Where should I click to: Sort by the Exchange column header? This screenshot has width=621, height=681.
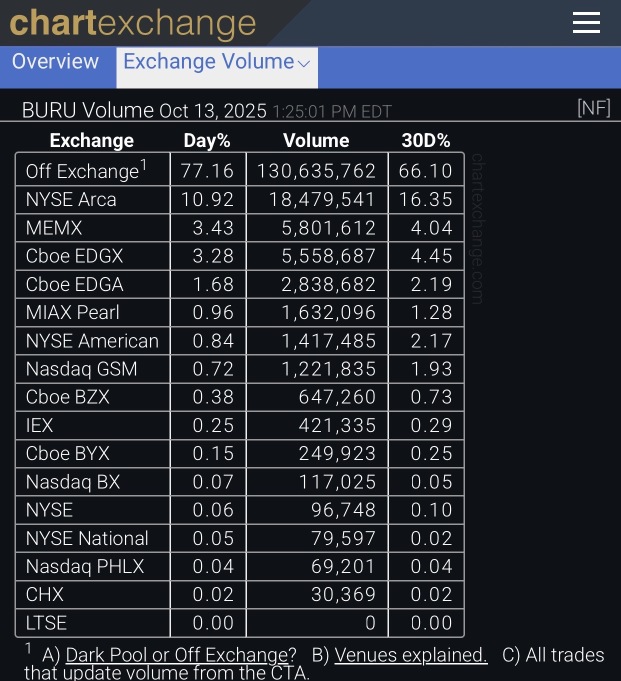[92, 141]
